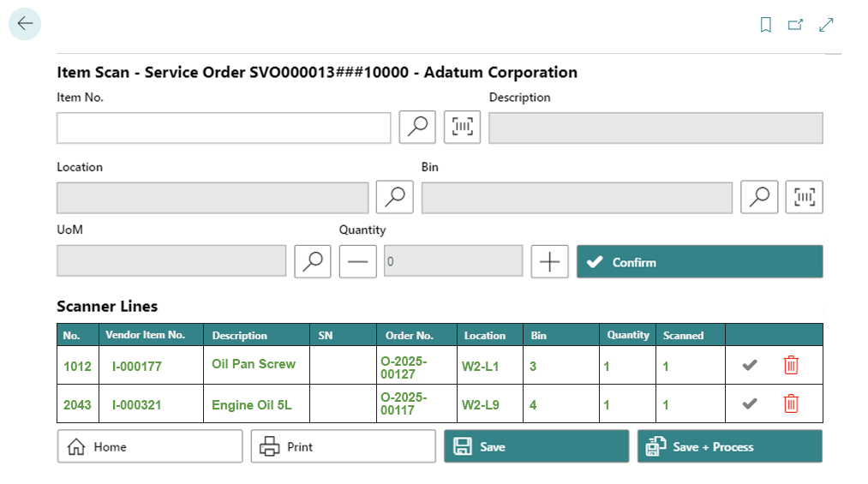Screen dimensions: 868x484
Task: Look up a Bin
Action: [759, 197]
